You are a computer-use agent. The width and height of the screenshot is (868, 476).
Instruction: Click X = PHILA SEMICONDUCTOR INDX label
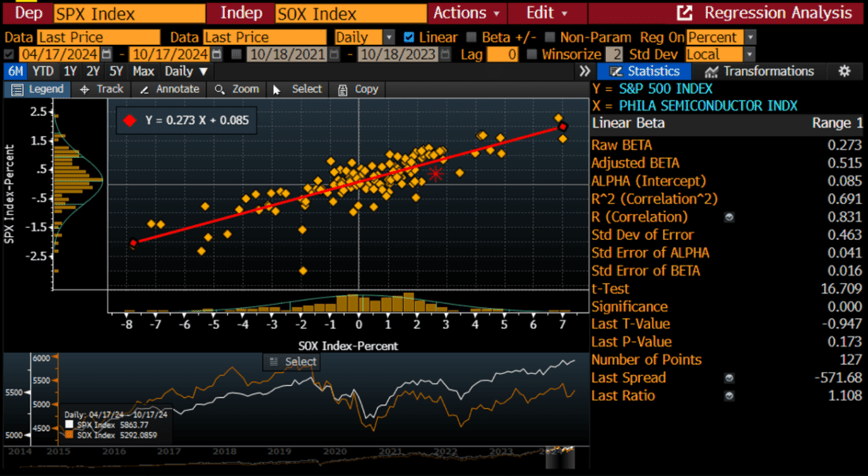tap(694, 106)
